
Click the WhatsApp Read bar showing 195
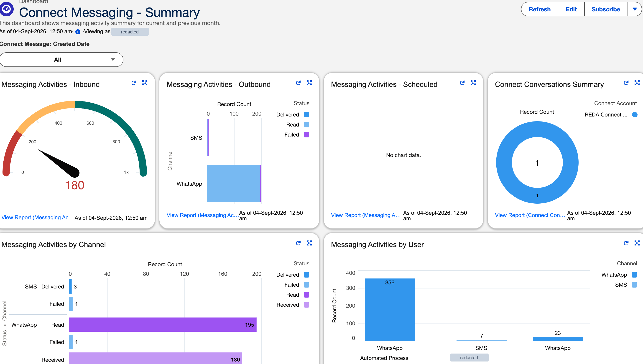tap(163, 325)
